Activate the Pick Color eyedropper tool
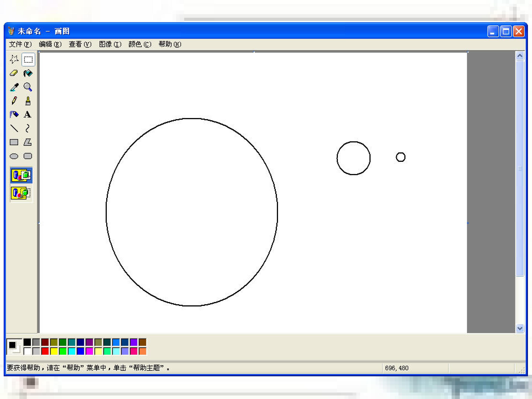 (x=14, y=87)
